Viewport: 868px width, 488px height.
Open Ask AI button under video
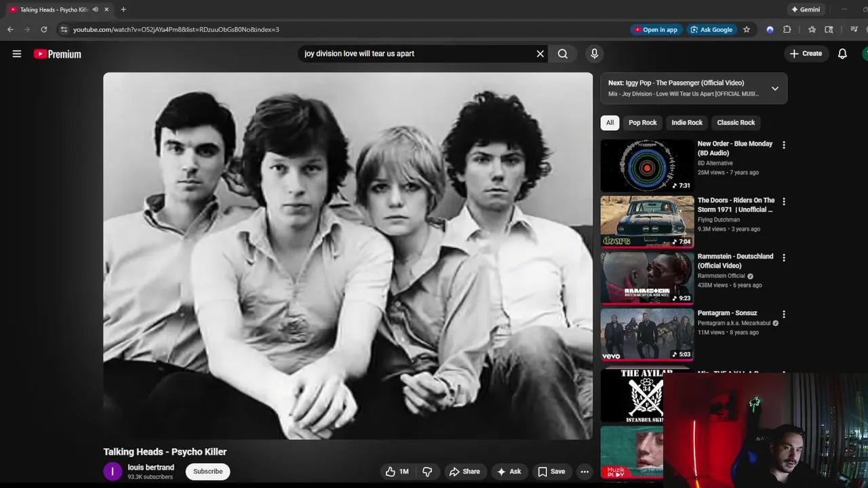pyautogui.click(x=509, y=472)
